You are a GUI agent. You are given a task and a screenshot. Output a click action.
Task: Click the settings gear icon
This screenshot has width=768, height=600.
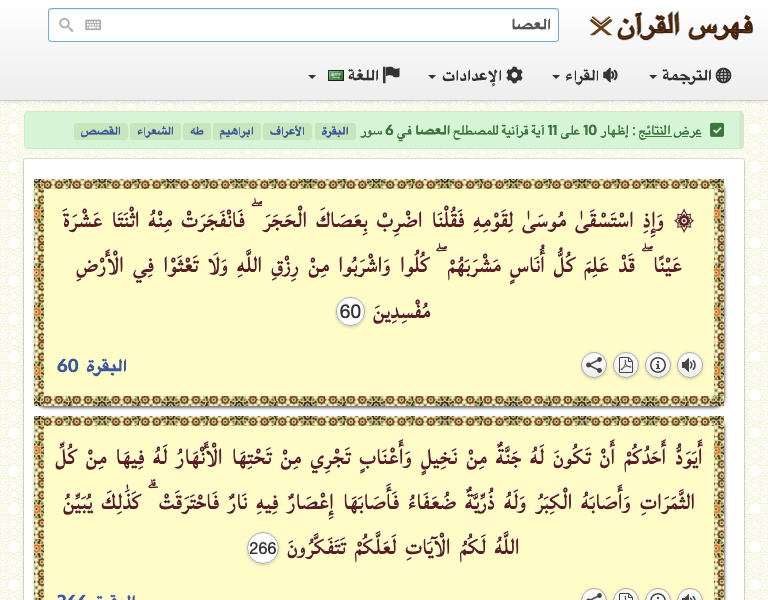point(514,75)
